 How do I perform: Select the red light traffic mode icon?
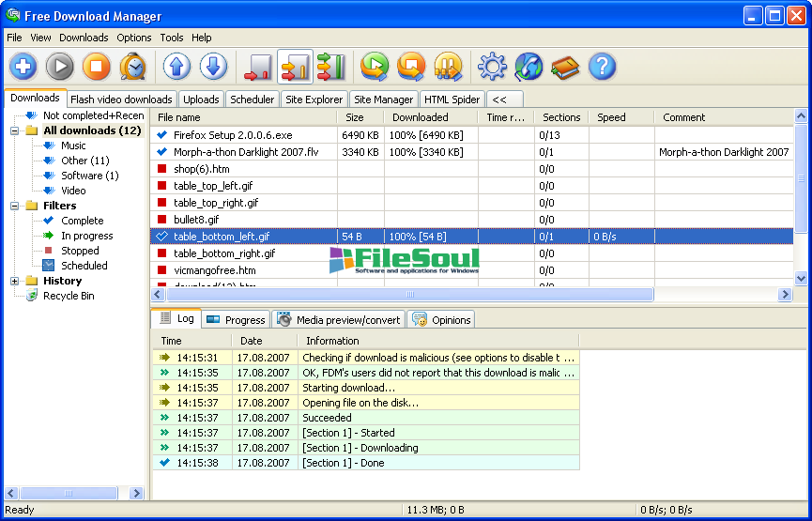257,67
